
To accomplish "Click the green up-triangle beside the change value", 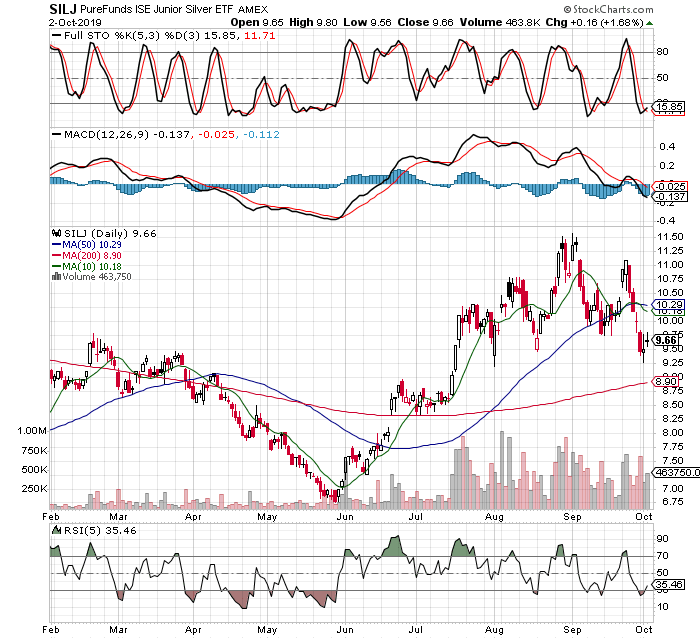I will (650, 23).
